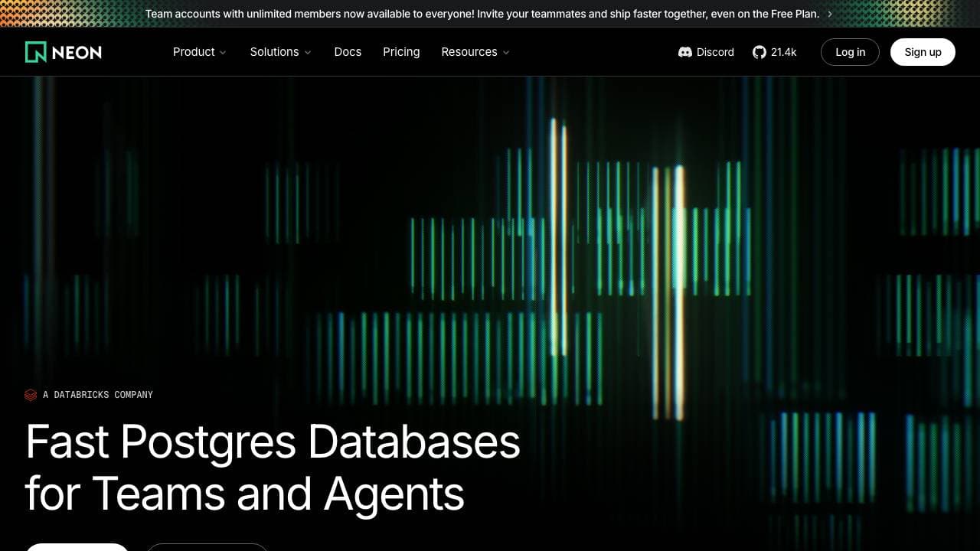This screenshot has height=551, width=980.
Task: Go to the Pricing page
Action: (401, 52)
